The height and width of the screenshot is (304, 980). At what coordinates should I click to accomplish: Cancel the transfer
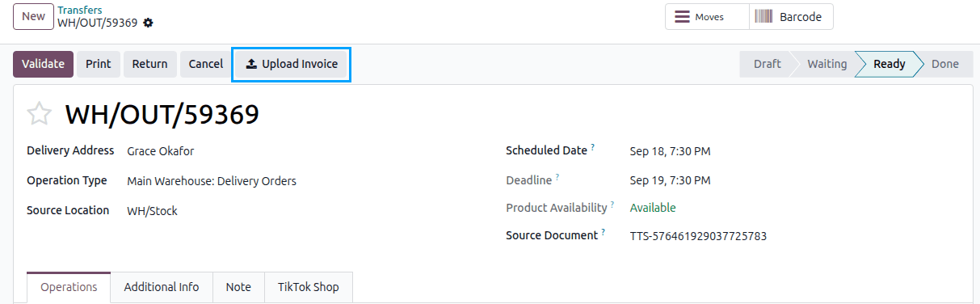point(206,64)
